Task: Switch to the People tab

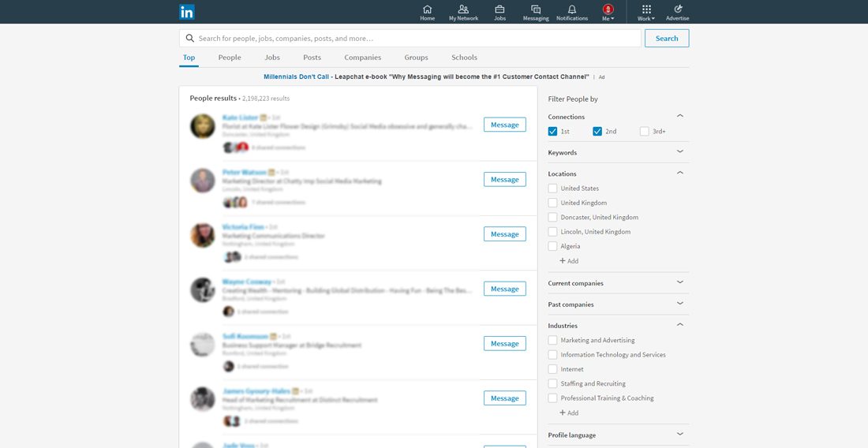Action: 230,58
